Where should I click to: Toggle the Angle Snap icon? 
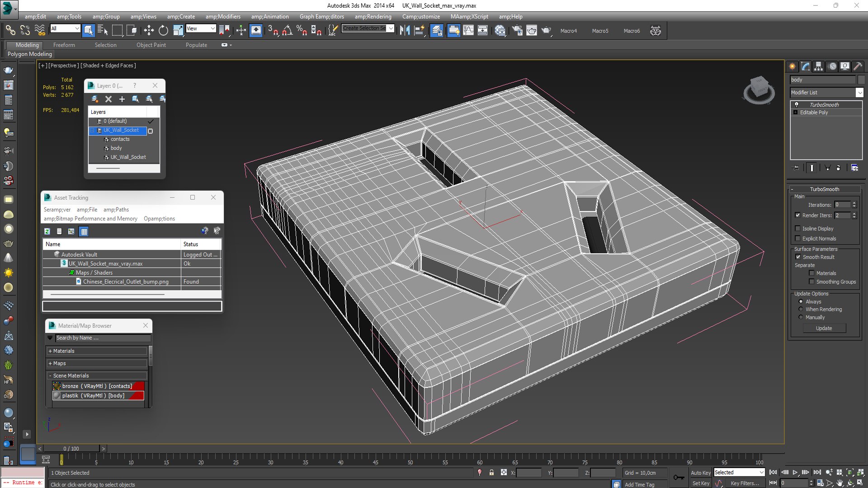pos(288,30)
